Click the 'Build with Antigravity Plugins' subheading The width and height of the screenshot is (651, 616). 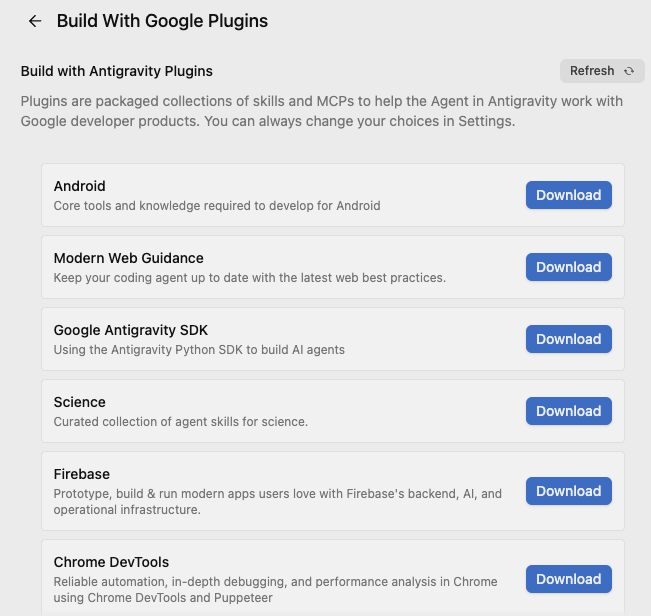point(117,71)
